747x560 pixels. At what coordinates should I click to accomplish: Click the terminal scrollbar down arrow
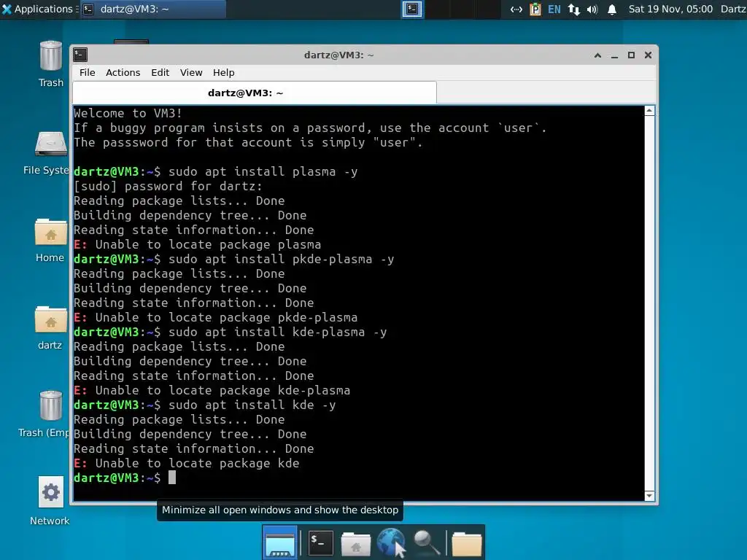click(x=649, y=496)
